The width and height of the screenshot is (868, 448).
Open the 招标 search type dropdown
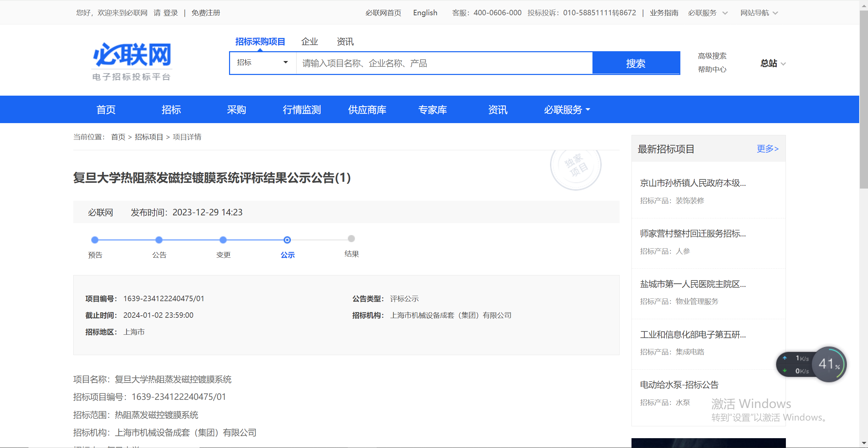coord(263,63)
